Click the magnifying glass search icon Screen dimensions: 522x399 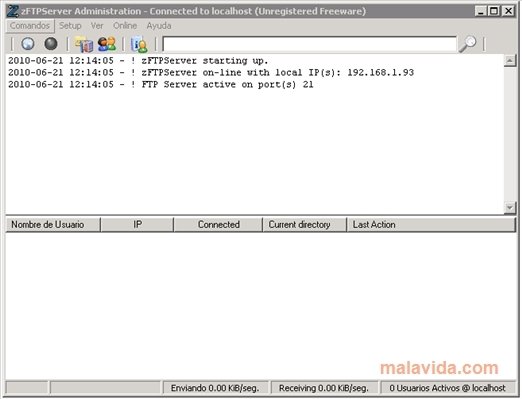pyautogui.click(x=468, y=44)
